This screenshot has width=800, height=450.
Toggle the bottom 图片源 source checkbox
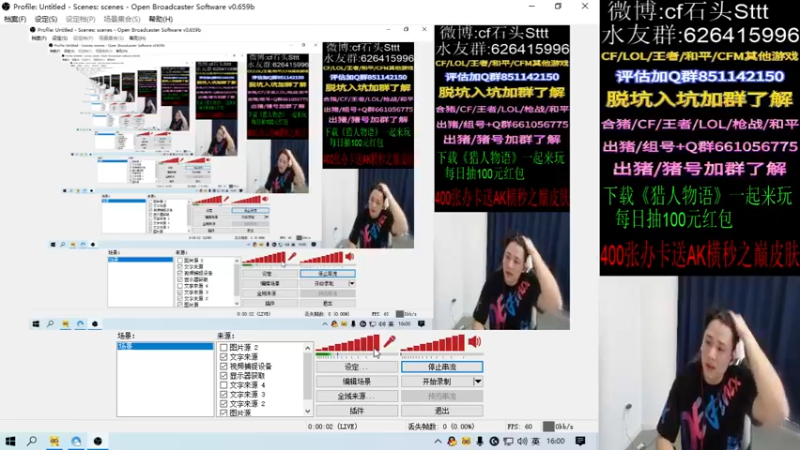tap(223, 412)
